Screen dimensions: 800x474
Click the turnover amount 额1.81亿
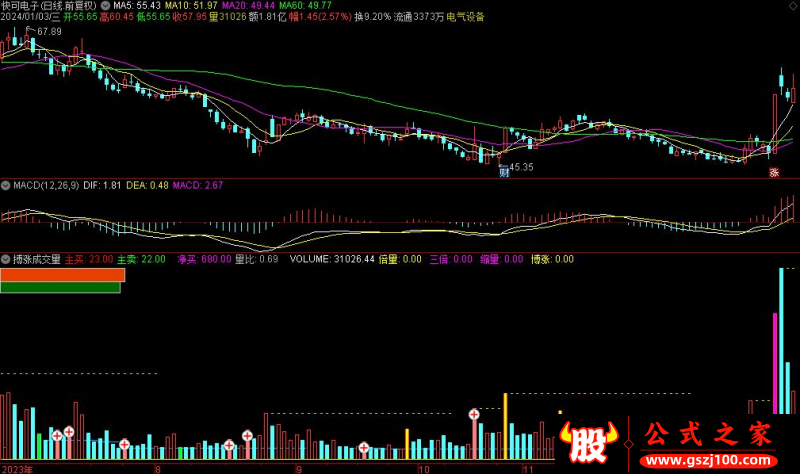(267, 17)
